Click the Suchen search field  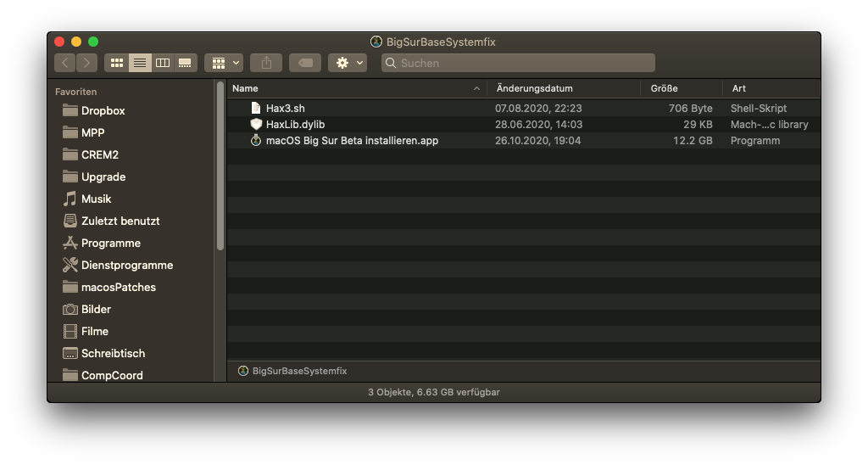tap(518, 63)
